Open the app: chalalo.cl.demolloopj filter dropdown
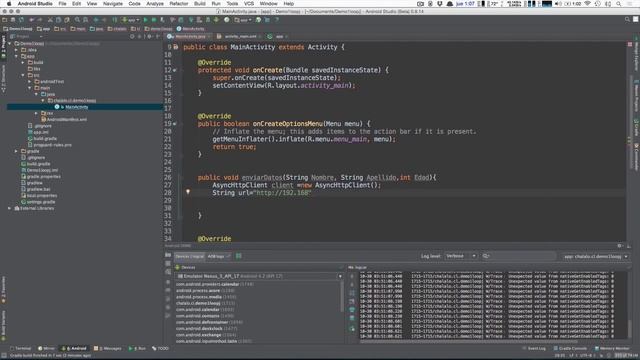 [596, 256]
